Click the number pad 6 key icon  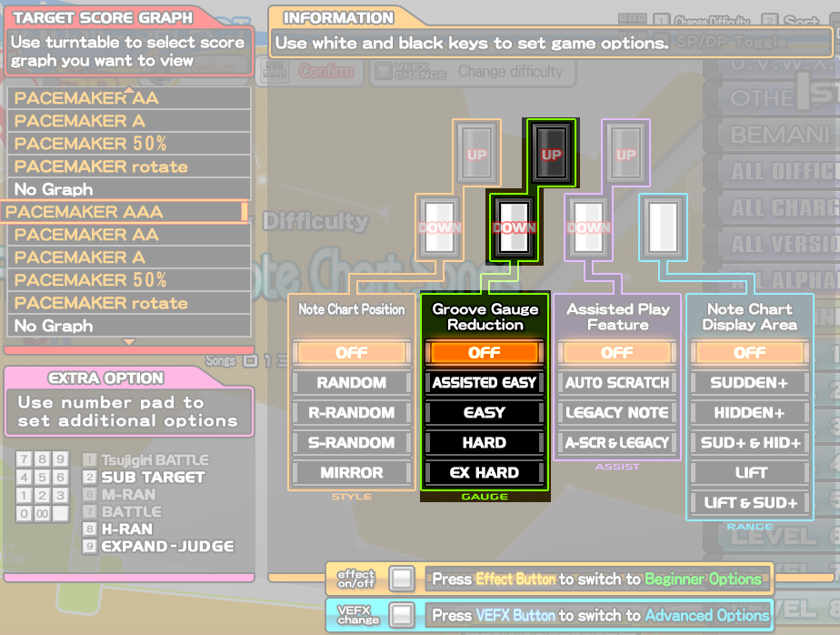point(61,478)
